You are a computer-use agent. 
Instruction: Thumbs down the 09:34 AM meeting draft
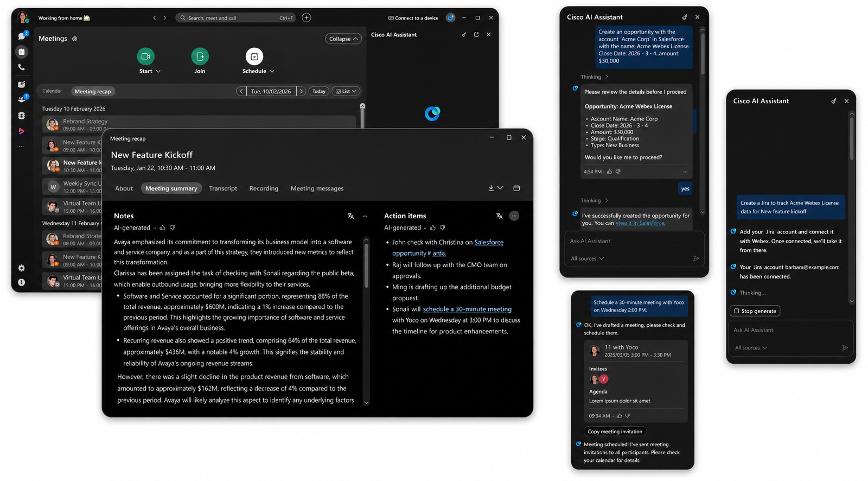(628, 416)
